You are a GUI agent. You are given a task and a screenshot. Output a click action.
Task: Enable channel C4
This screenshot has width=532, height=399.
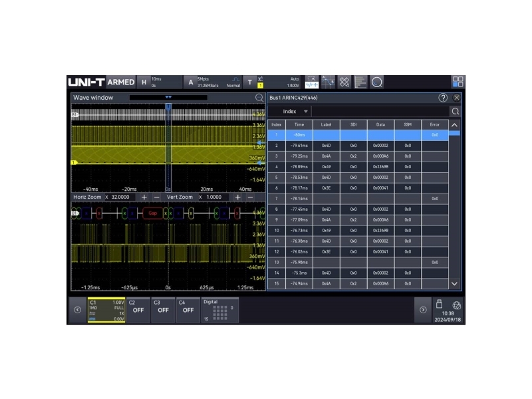188,309
